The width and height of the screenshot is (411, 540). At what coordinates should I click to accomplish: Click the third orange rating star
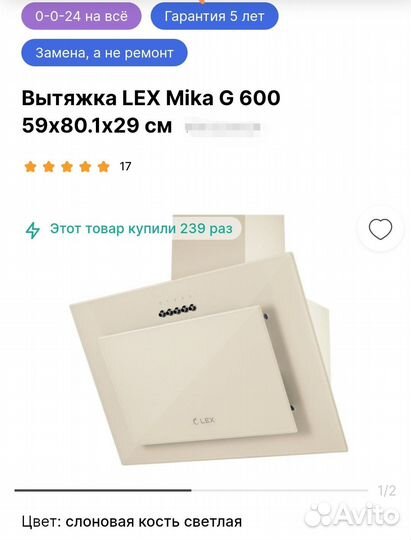pos(67,167)
